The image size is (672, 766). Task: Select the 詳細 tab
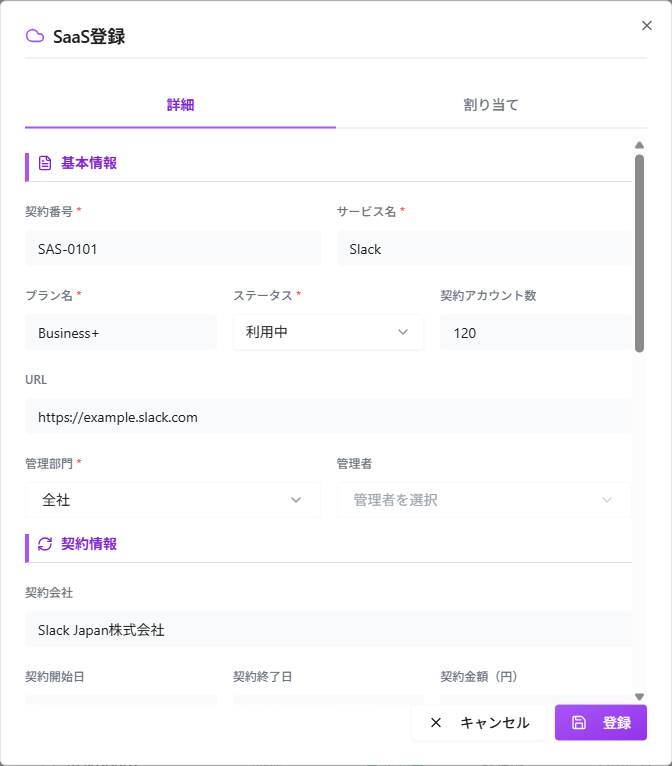pos(180,105)
